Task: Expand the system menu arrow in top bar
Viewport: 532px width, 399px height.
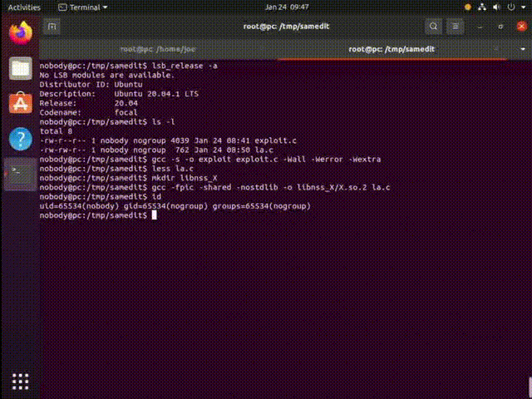Action: point(523,7)
